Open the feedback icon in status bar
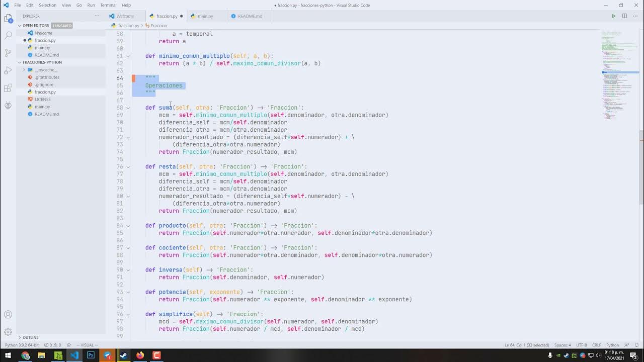This screenshot has height=362, width=644. [x=626, y=345]
